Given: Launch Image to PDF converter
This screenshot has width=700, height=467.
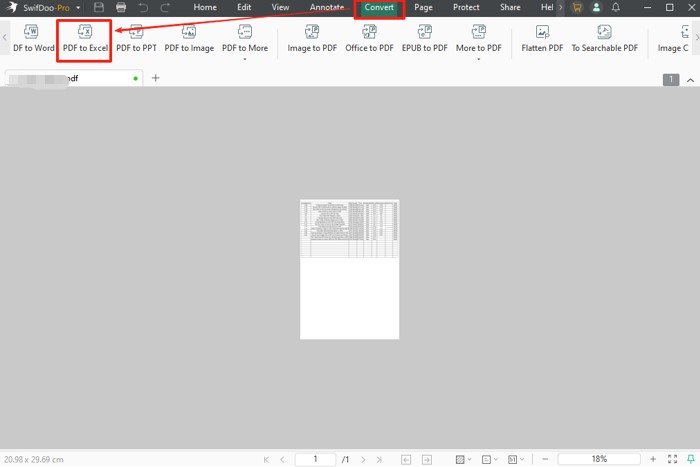Looking at the screenshot, I should (x=312, y=39).
